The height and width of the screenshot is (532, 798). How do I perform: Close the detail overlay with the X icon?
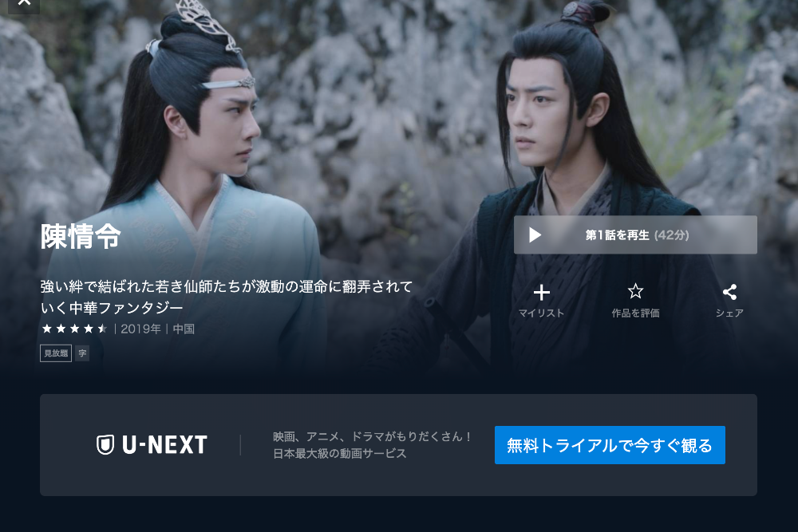point(24,3)
